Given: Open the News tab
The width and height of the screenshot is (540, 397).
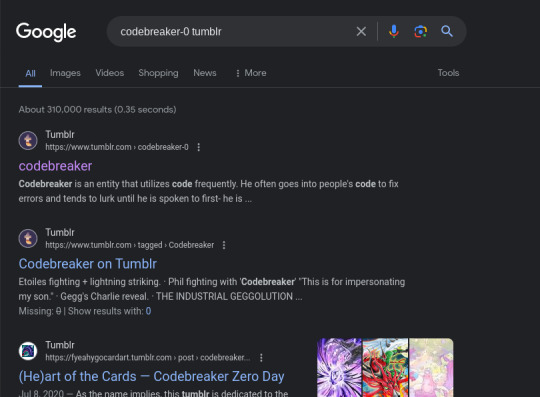Looking at the screenshot, I should click(205, 73).
